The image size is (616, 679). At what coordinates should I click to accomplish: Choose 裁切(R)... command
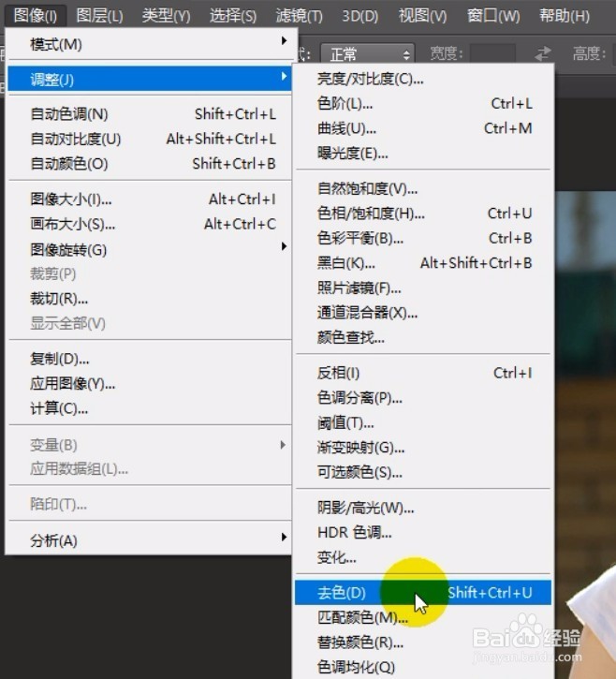(x=150, y=299)
